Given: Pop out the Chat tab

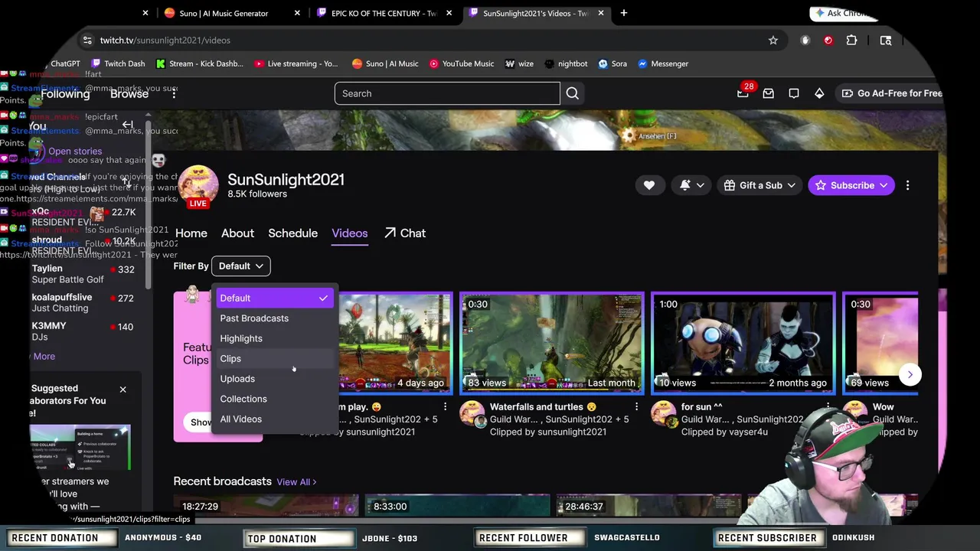Looking at the screenshot, I should (x=405, y=233).
